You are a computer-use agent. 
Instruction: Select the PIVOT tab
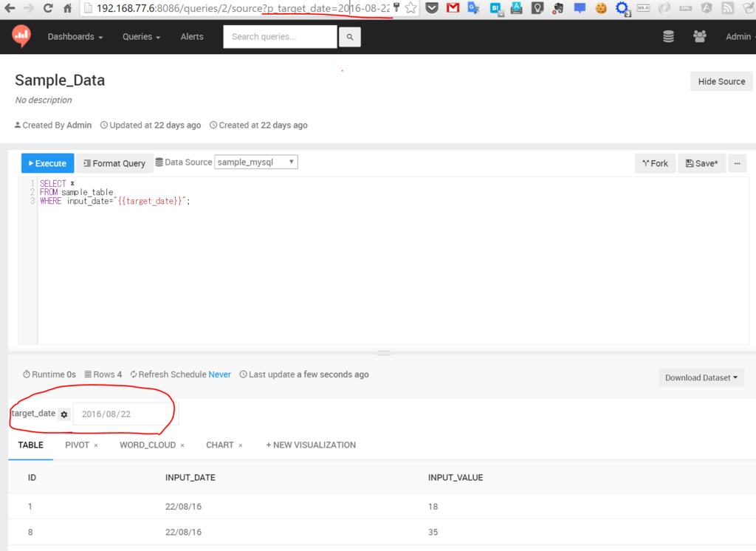click(77, 445)
